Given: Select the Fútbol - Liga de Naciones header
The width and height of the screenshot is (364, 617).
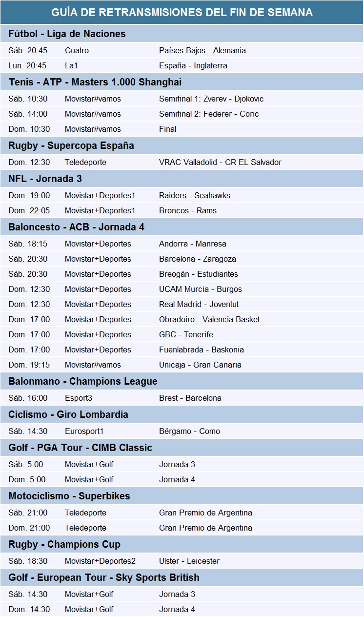Looking at the screenshot, I should pos(67,34).
